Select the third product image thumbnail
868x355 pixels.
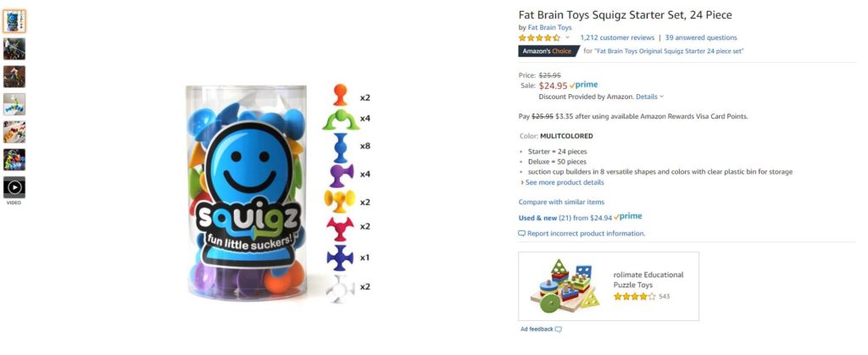pyautogui.click(x=14, y=76)
